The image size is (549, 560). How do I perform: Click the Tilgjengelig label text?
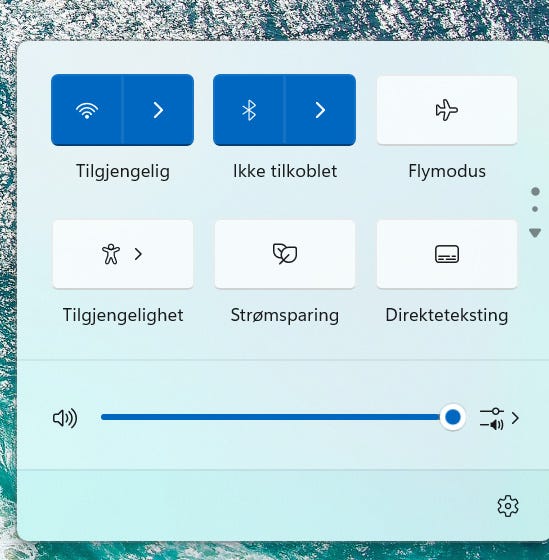pyautogui.click(x=123, y=171)
